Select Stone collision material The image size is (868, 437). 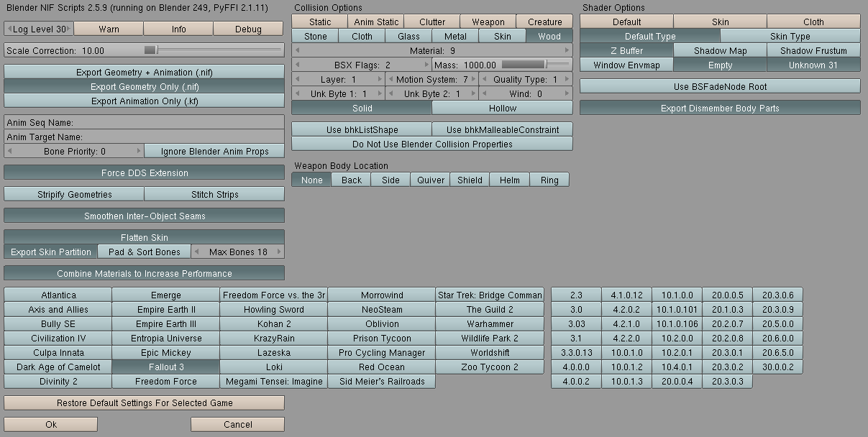coord(315,36)
